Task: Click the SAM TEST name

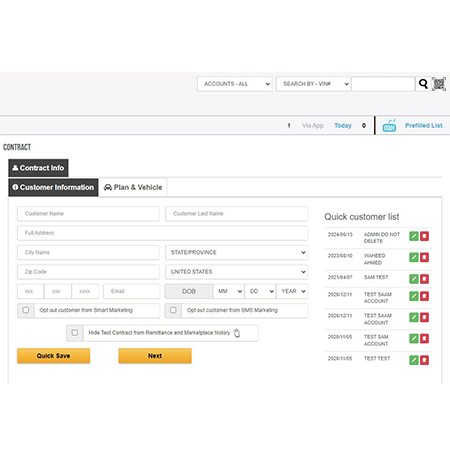Action: [376, 277]
